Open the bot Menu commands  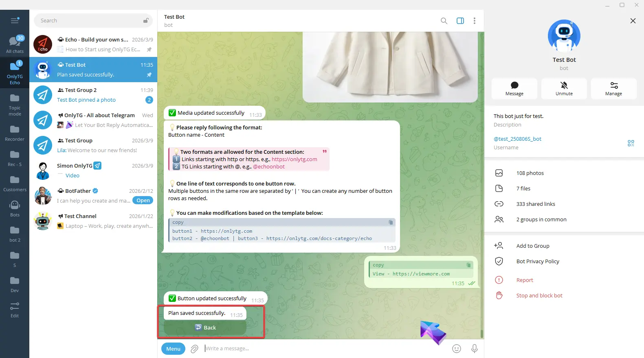click(x=173, y=349)
